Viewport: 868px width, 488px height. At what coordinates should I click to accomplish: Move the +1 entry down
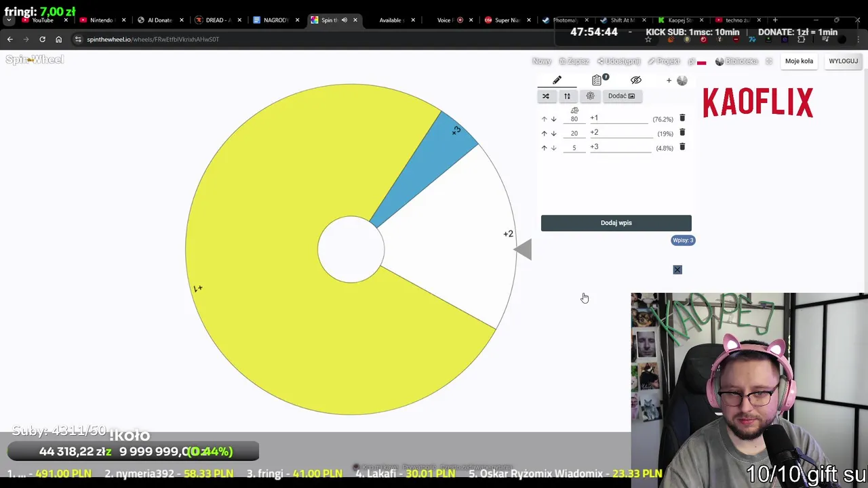coord(553,119)
